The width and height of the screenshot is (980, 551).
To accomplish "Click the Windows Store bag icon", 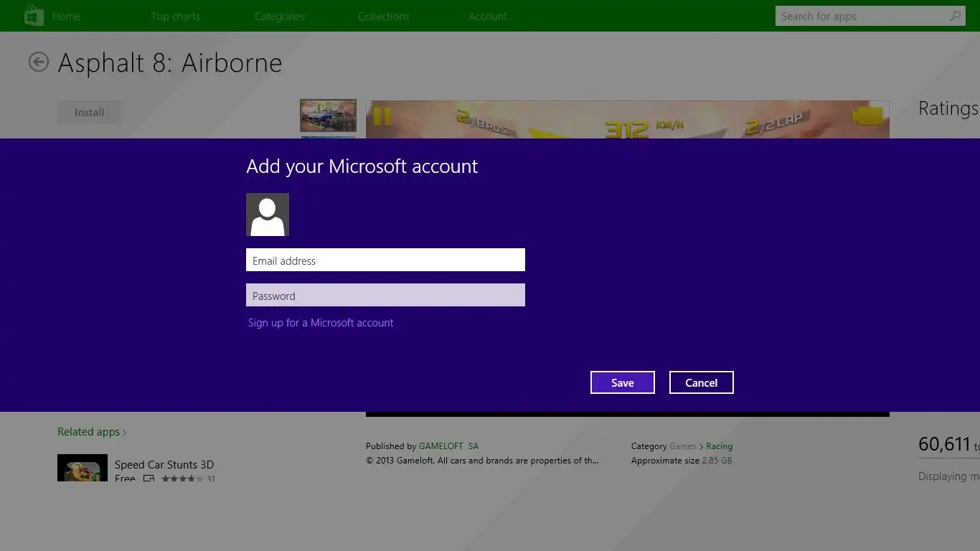I will [x=34, y=16].
